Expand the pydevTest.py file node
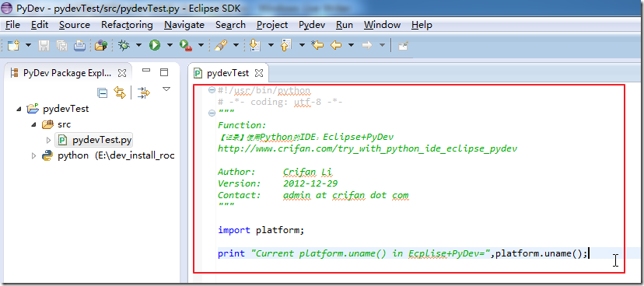The height and width of the screenshot is (286, 644). pyautogui.click(x=49, y=141)
